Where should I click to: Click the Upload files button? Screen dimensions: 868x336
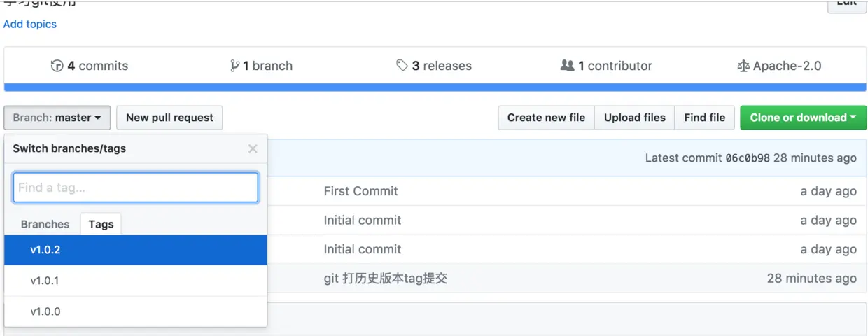[x=634, y=118]
